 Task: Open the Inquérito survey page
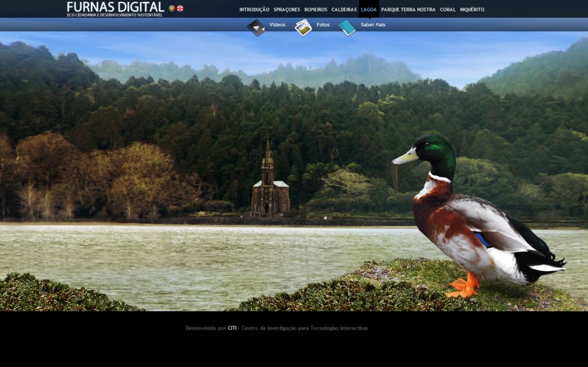[472, 10]
